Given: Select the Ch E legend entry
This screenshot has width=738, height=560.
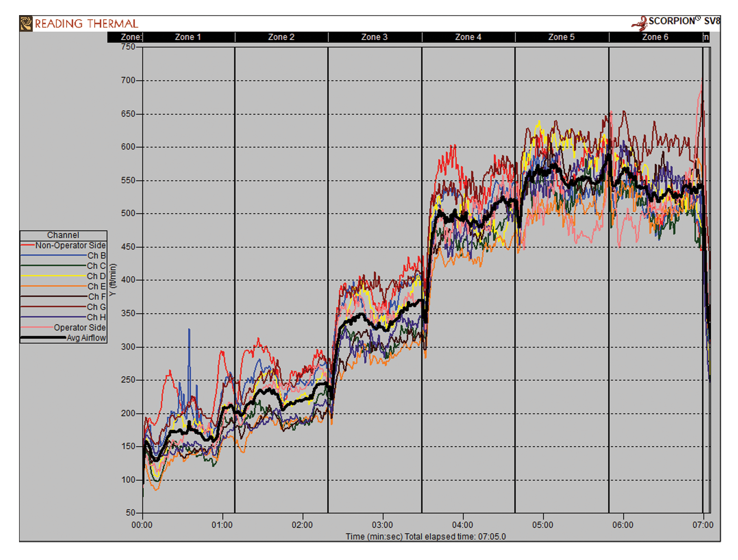Looking at the screenshot, I should point(63,286).
